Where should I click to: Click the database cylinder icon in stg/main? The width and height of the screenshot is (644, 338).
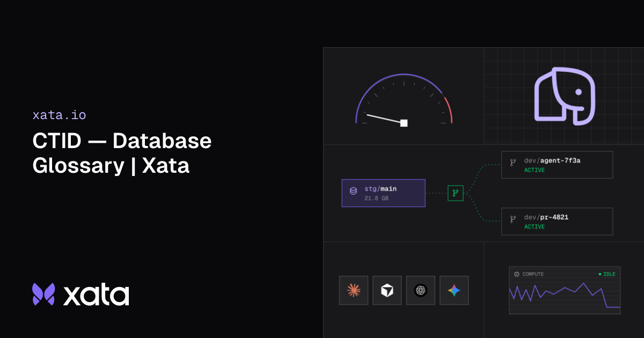click(353, 190)
